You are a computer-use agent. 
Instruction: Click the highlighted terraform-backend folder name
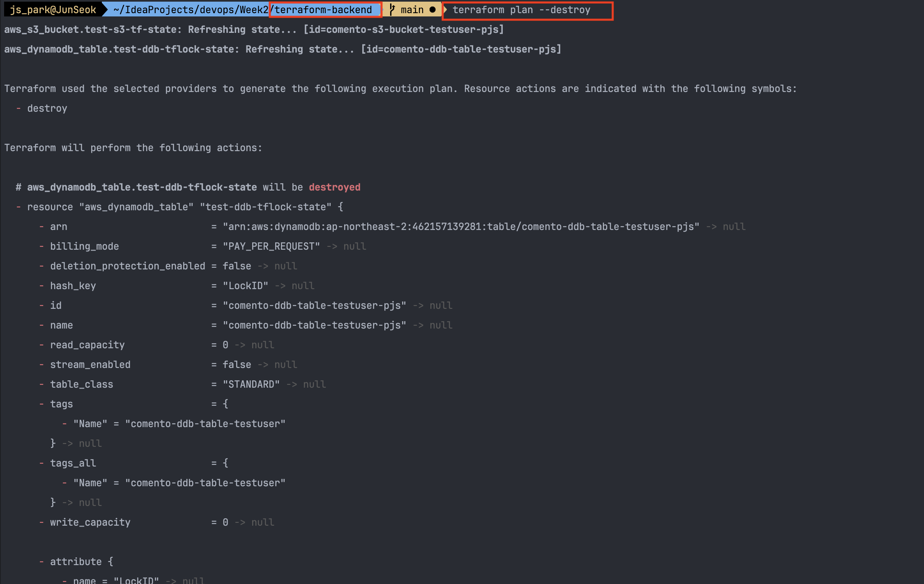(x=324, y=9)
